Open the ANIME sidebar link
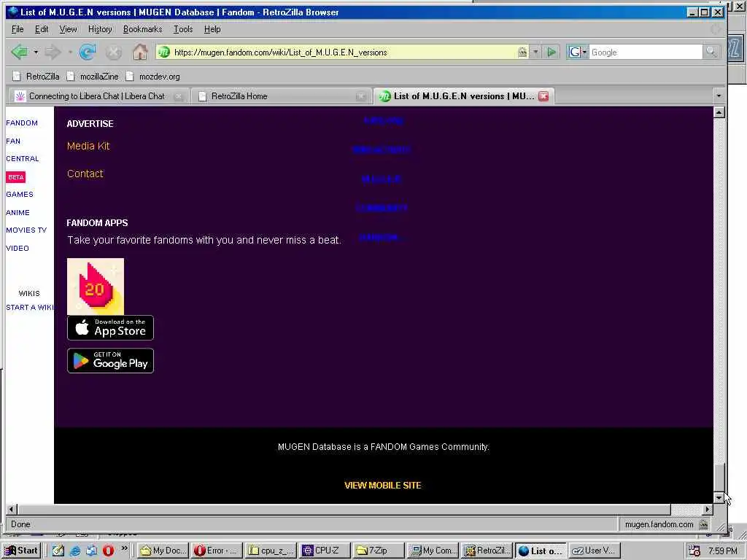 (x=18, y=212)
